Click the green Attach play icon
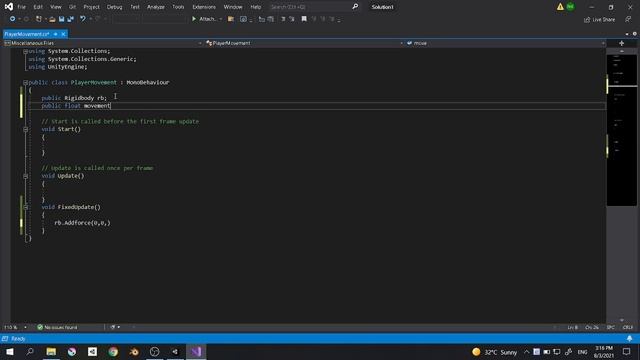Viewport: 640px width, 360px height. point(194,19)
